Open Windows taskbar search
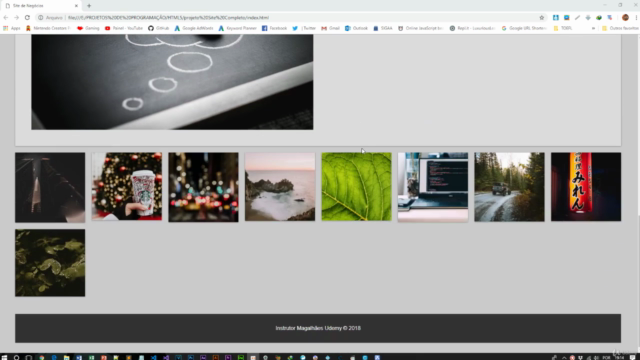The width and height of the screenshot is (640, 360). [x=16, y=357]
